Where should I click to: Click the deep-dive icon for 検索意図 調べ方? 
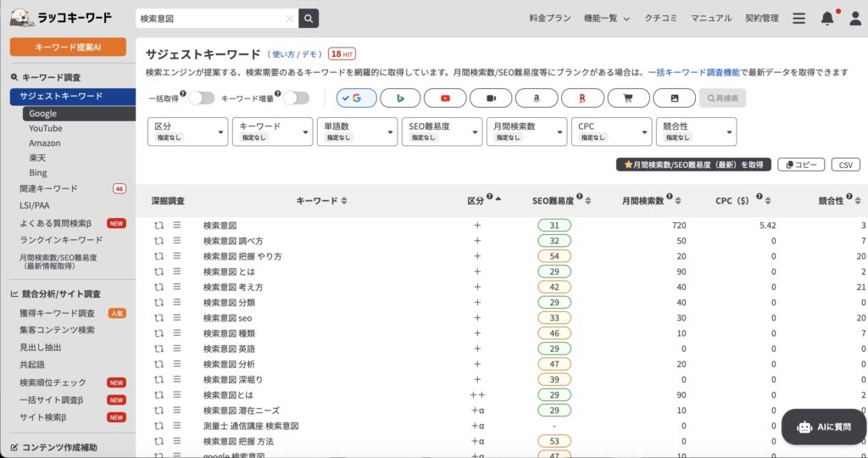(x=159, y=241)
